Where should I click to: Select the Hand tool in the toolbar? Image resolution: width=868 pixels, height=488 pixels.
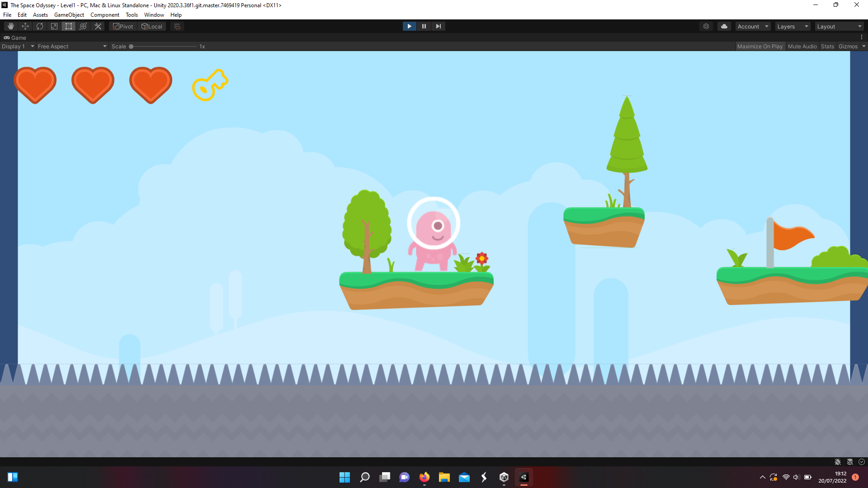tap(11, 26)
